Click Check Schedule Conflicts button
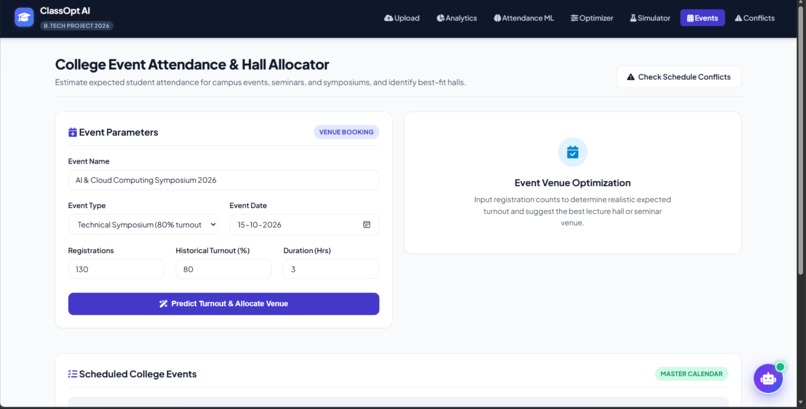This screenshot has width=806, height=409. 679,77
